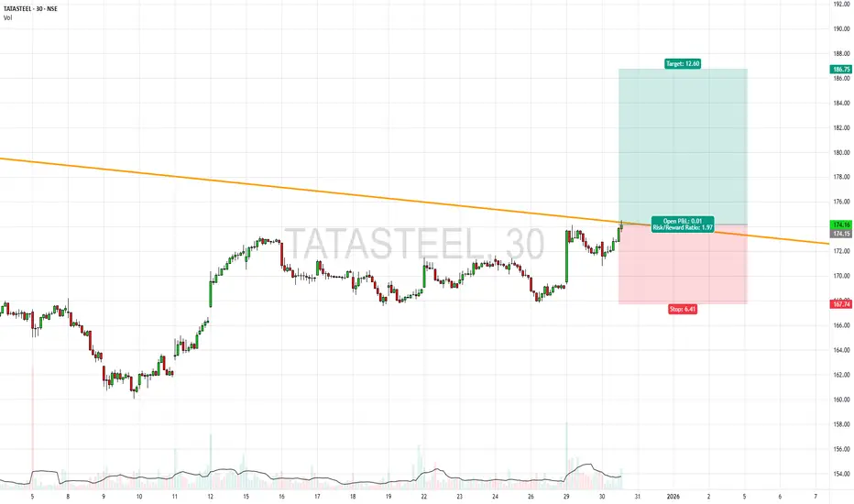
Task: Select the Risk/Reward Ratio 1.97 label
Action: [683, 227]
